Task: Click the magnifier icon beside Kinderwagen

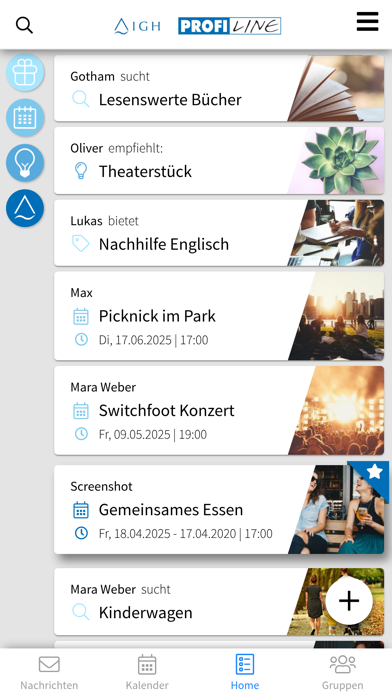Action: coord(81,613)
